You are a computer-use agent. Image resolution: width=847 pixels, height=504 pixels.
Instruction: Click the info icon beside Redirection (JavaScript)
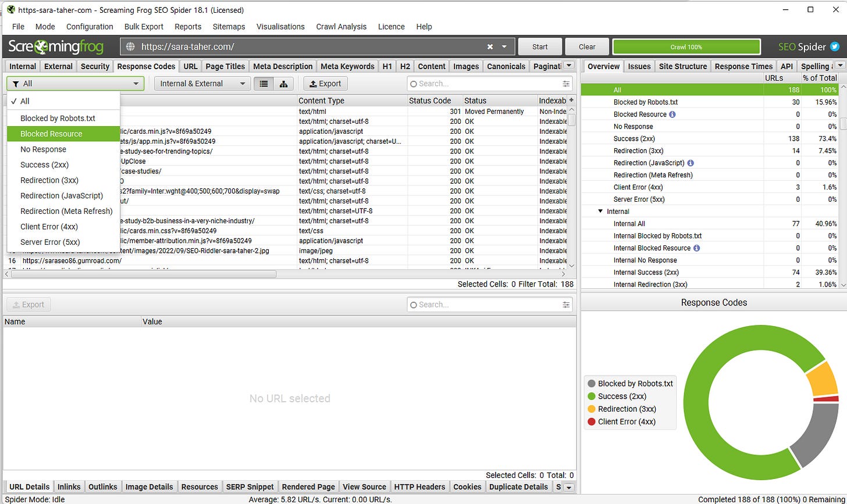(x=691, y=163)
